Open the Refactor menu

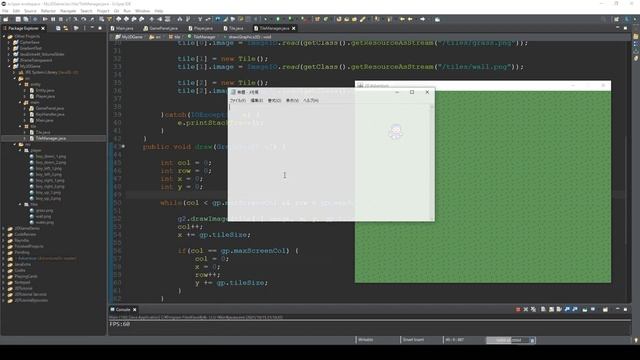48,11
